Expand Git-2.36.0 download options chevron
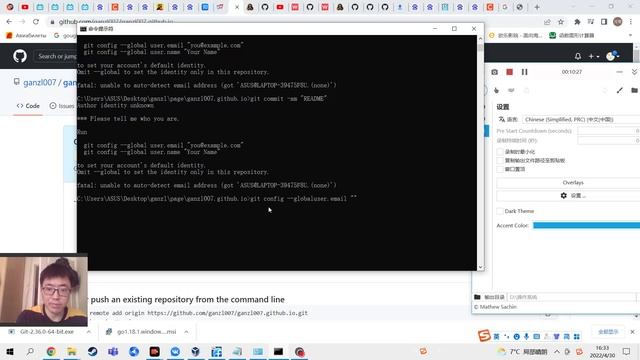Screen dimensions: 640x360 (x=89, y=332)
